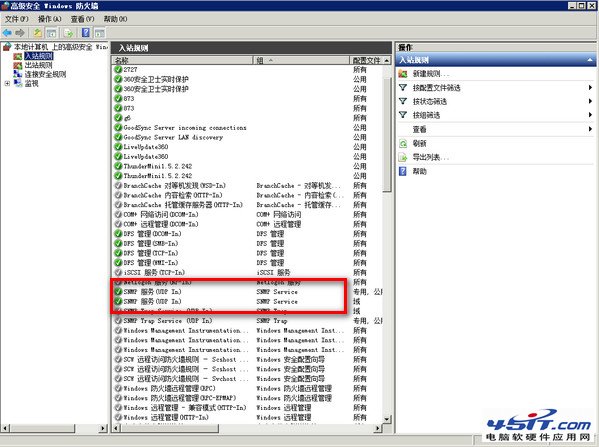Click the funnel icon beside 按配置文件筛选

pos(403,87)
